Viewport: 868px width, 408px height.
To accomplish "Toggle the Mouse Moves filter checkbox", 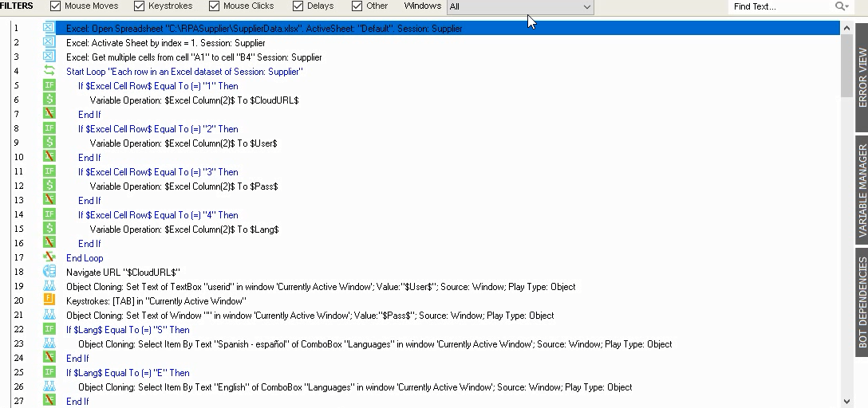I will tap(55, 6).
